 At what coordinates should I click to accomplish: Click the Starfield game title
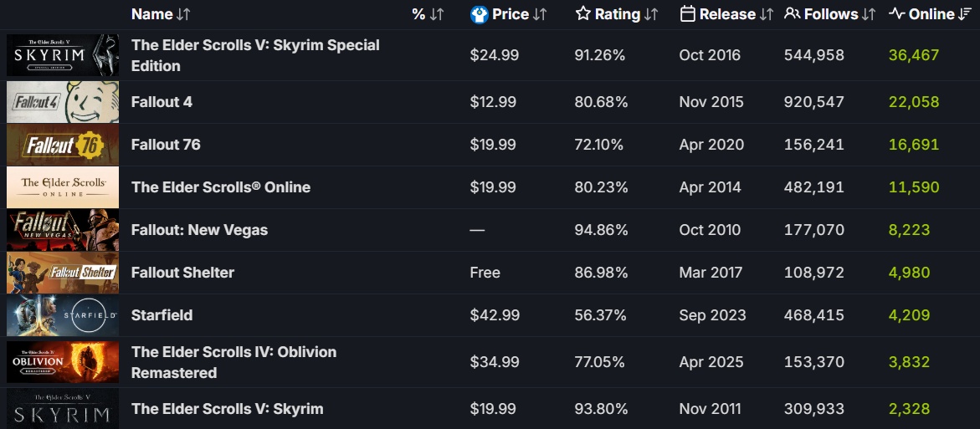162,315
